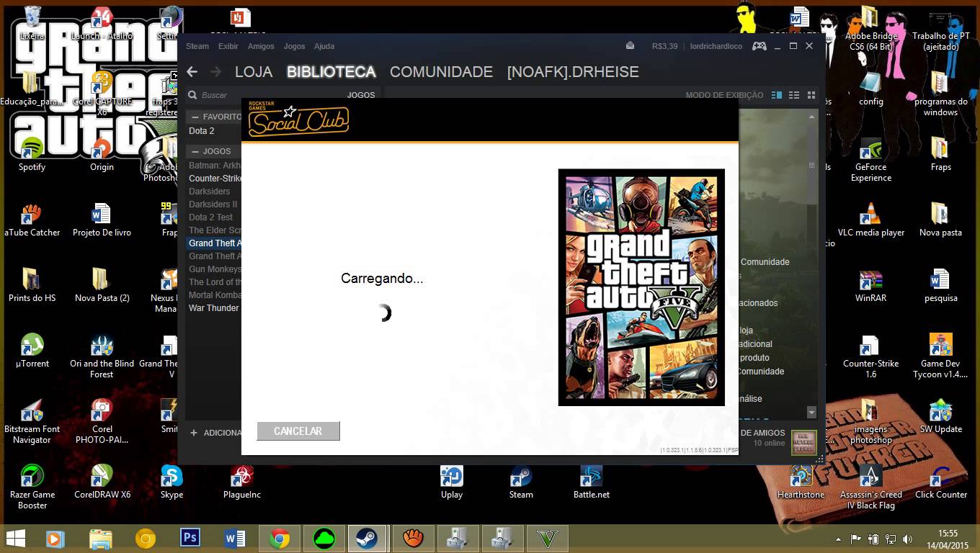Open Google Chrome from the taskbar
This screenshot has width=980, height=553.
pos(280,539)
